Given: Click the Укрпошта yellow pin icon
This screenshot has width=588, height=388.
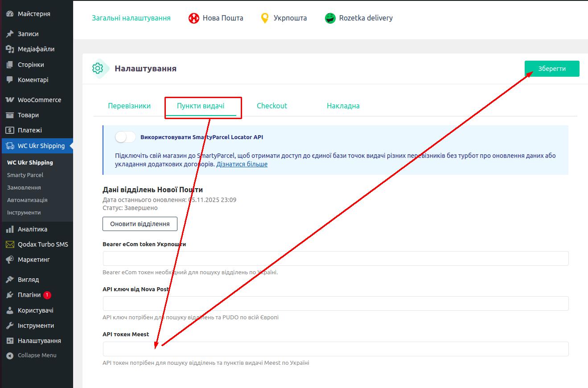Looking at the screenshot, I should coord(265,18).
